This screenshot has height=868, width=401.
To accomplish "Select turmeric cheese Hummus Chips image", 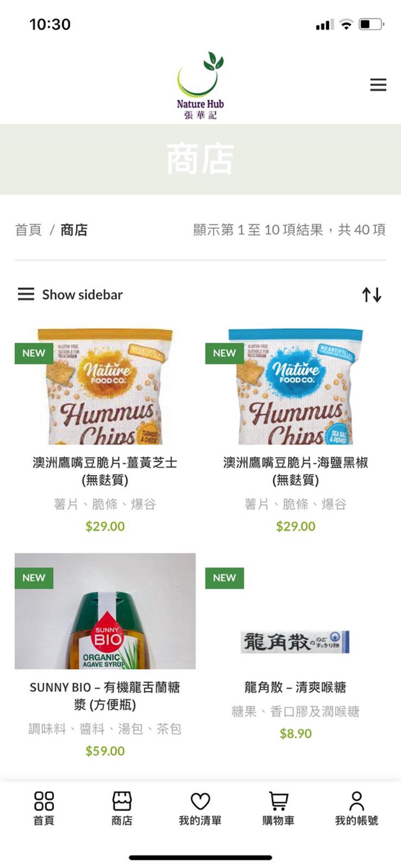I will [105, 387].
